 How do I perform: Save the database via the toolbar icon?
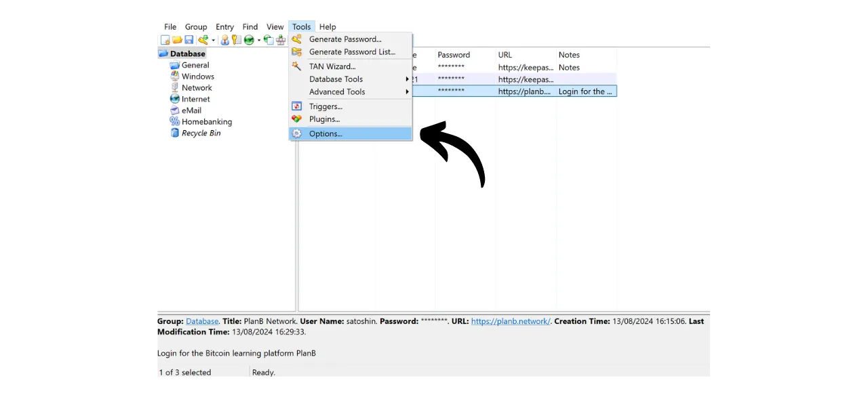(189, 40)
